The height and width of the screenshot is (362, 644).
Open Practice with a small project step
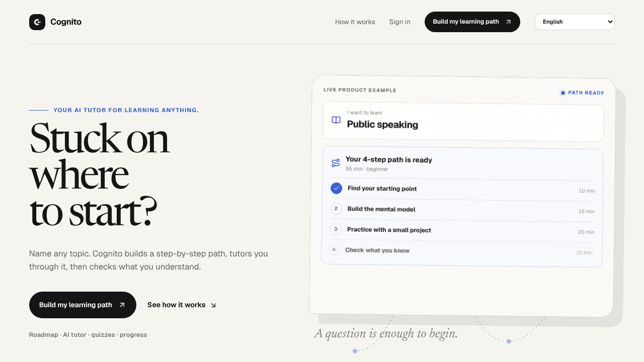tap(462, 231)
